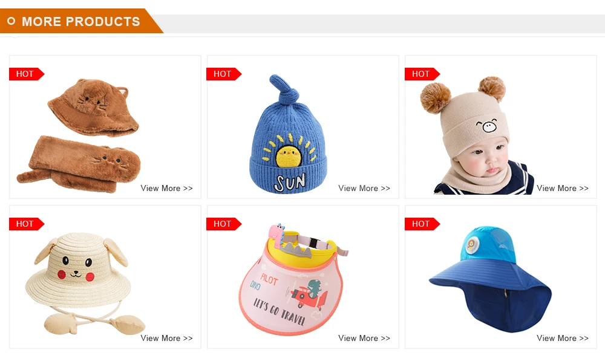View More for dinosaur travel visor
This screenshot has width=605, height=364.
click(364, 338)
